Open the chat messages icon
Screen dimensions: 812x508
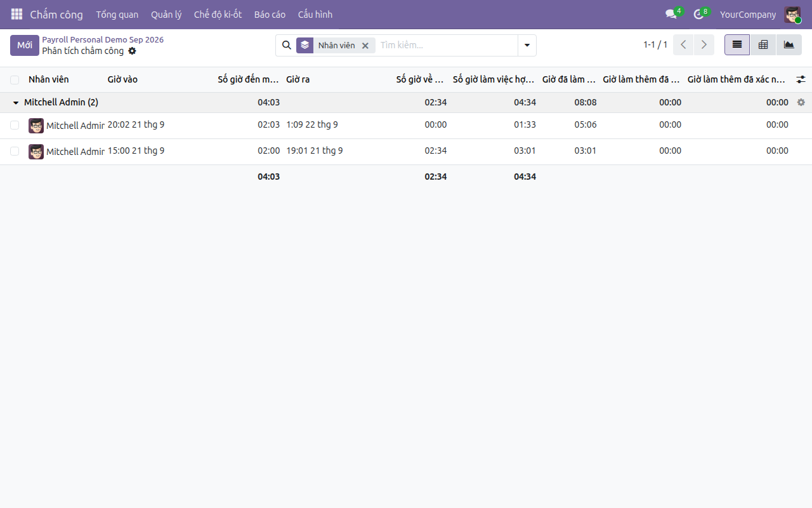(671, 14)
